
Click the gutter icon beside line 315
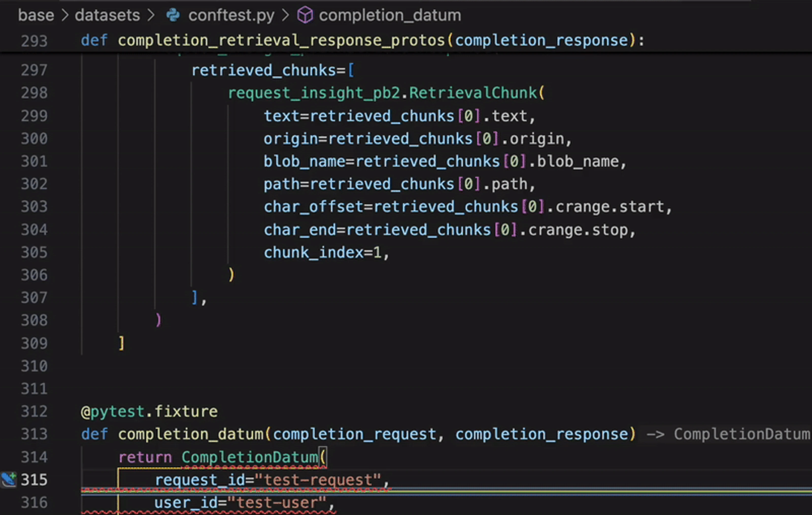click(8, 479)
